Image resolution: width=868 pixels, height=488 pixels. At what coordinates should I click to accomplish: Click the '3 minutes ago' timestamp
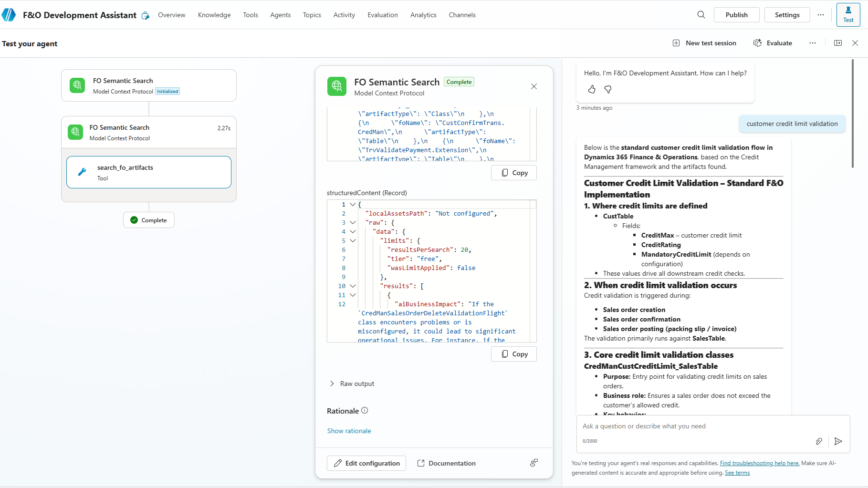pos(594,108)
